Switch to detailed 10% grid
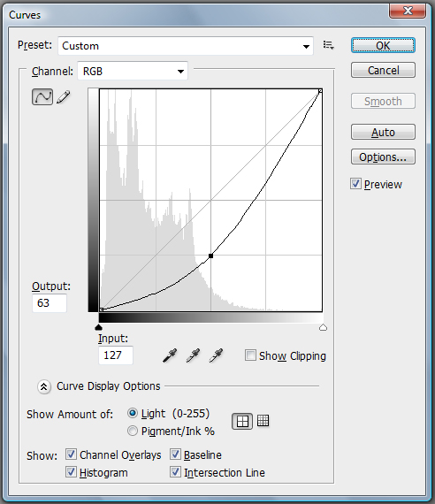The width and height of the screenshot is (435, 504). tap(263, 421)
